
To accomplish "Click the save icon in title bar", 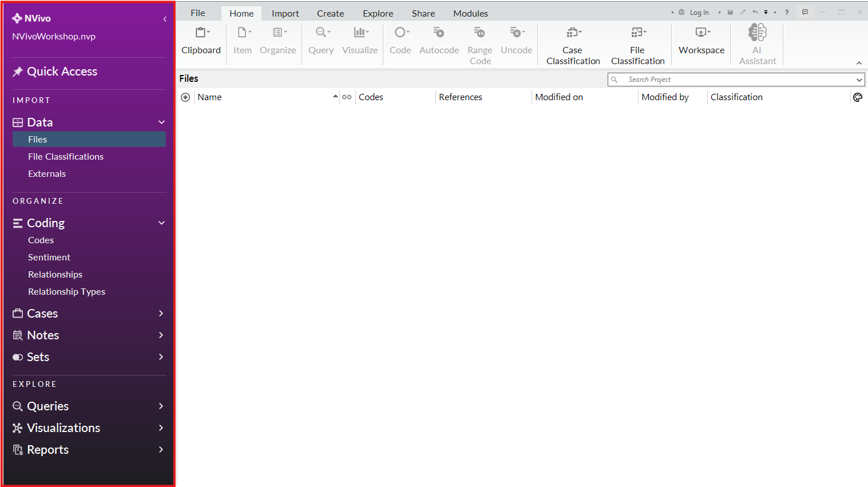I will pyautogui.click(x=730, y=12).
